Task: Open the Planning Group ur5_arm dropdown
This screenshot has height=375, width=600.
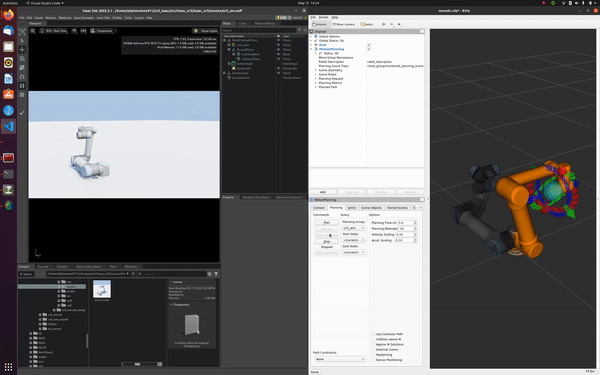Action: coord(354,228)
